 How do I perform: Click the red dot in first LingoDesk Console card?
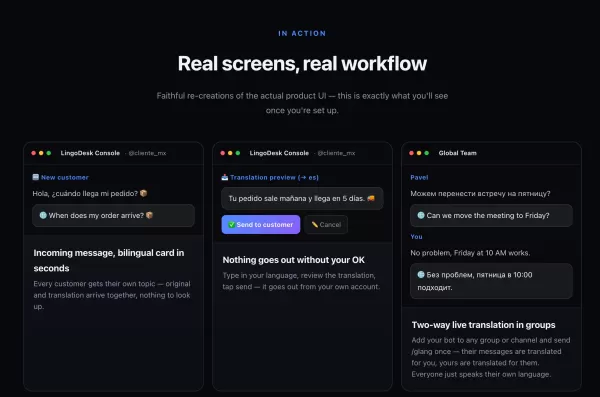click(34, 153)
